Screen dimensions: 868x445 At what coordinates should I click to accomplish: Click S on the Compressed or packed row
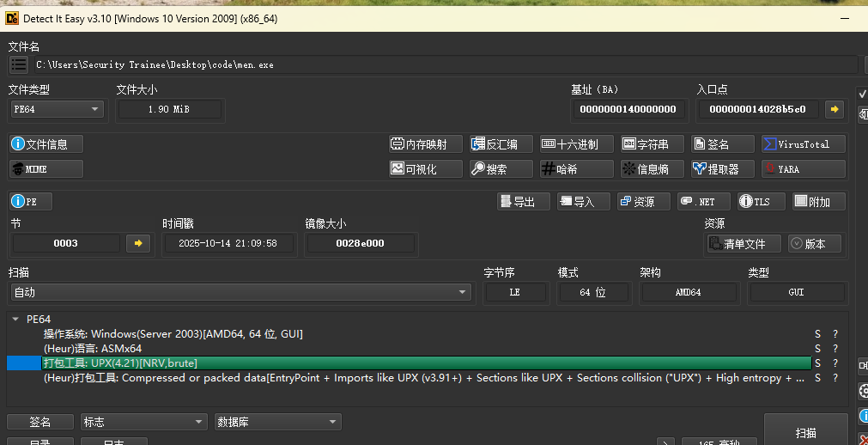[817, 378]
